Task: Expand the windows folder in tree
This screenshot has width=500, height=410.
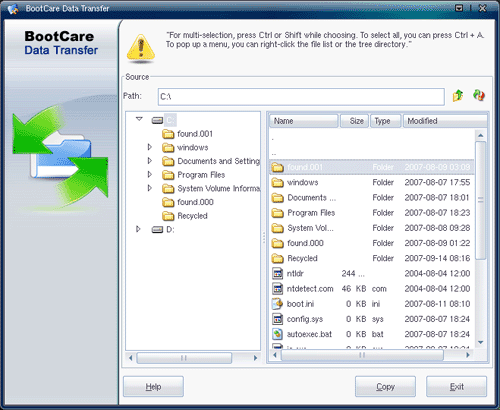Action: (x=150, y=147)
